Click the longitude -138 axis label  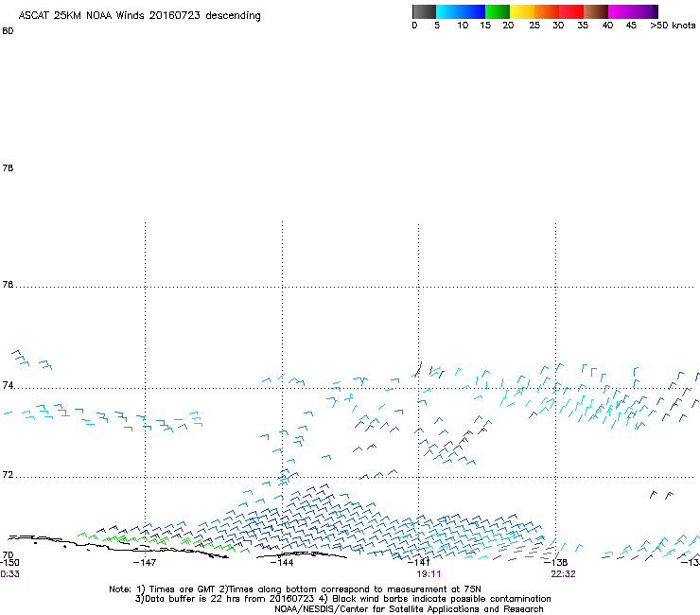click(556, 562)
